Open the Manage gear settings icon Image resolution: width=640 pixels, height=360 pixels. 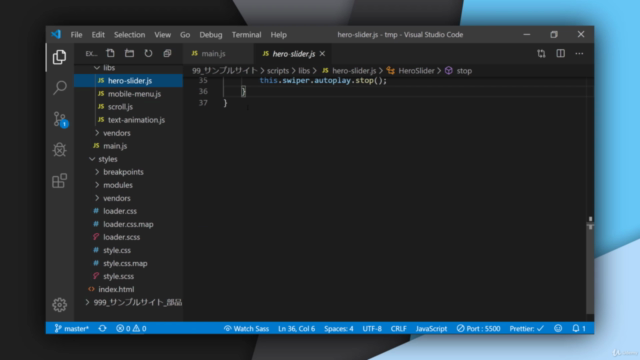pyautogui.click(x=60, y=305)
